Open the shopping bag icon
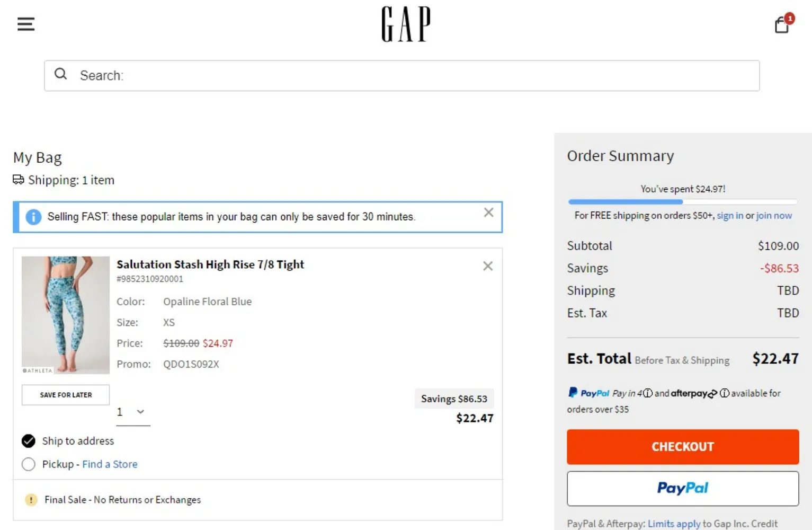 coord(782,24)
